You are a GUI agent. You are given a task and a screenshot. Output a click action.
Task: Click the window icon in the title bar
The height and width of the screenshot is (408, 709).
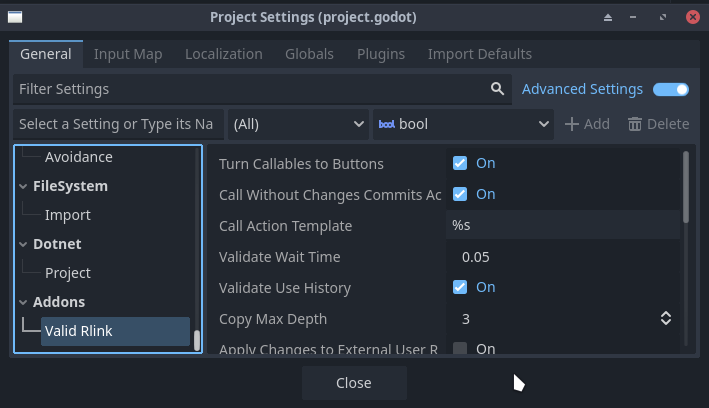tap(15, 17)
